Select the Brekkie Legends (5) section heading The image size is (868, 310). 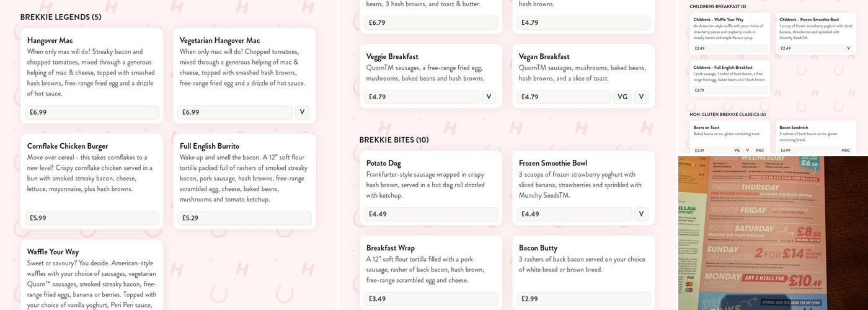(x=61, y=17)
